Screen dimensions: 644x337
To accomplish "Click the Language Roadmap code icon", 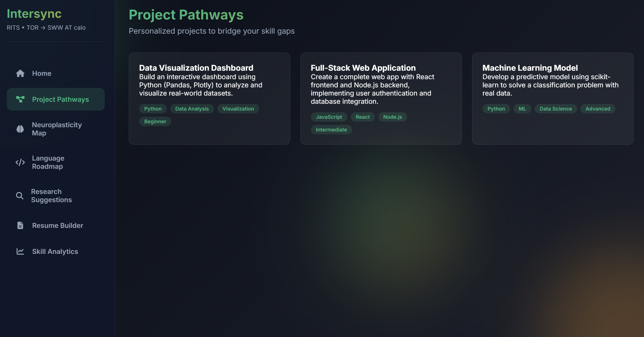I will click(x=20, y=162).
